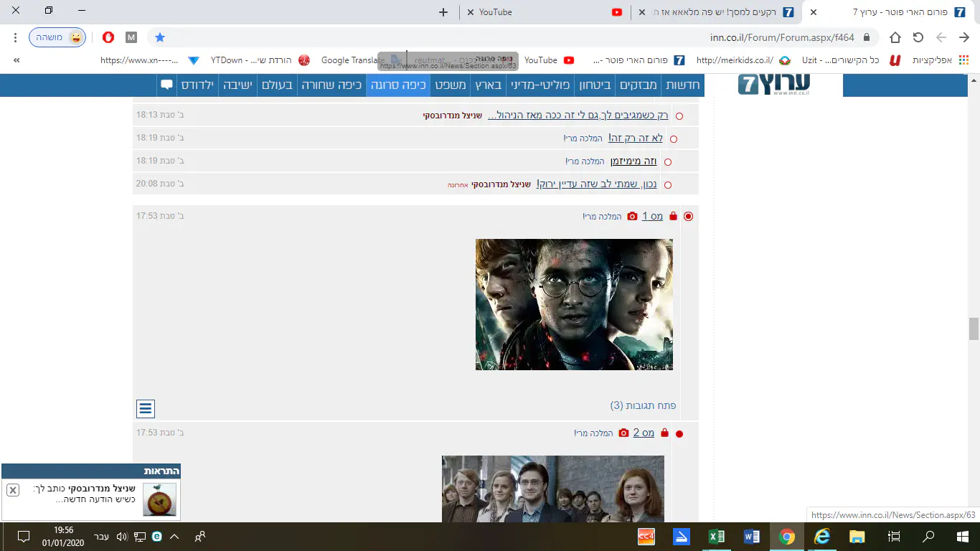Expand comments via 'פתח תגובות (3)'
The width and height of the screenshot is (980, 551).
(643, 405)
